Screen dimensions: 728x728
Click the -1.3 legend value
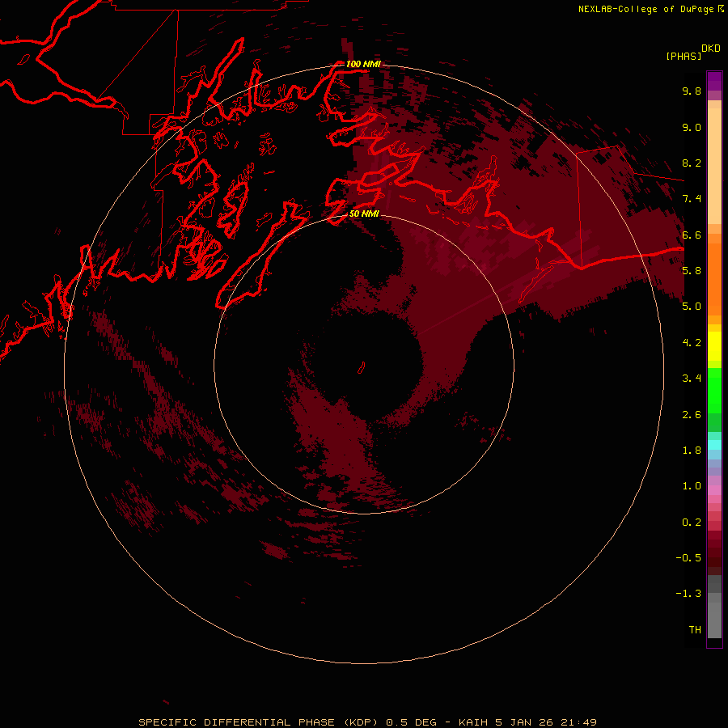click(688, 594)
